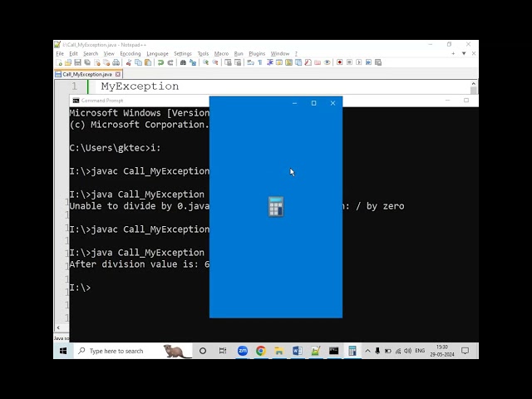This screenshot has width=532, height=399.
Task: Click the Zoom In icon in Notepad++
Action: (205, 62)
